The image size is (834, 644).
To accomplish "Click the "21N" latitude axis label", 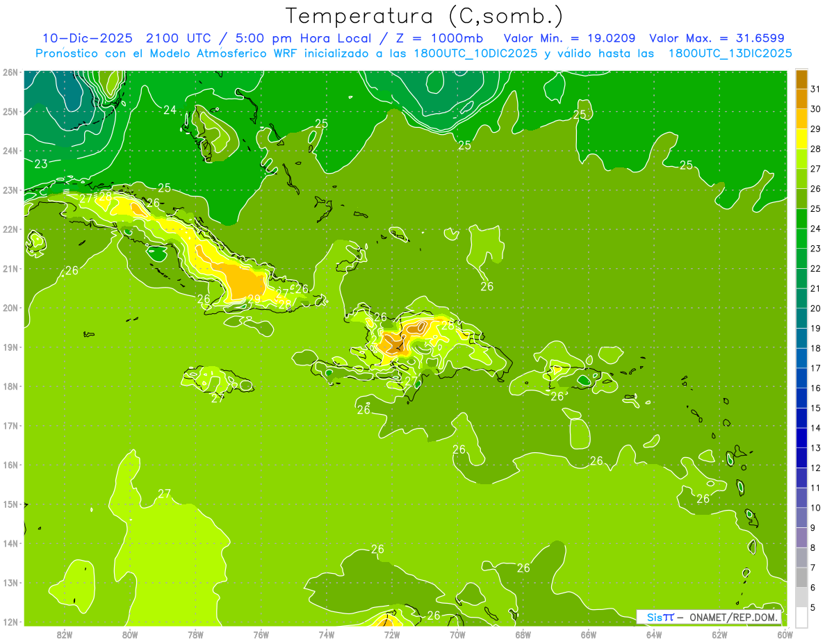I will coord(10,269).
